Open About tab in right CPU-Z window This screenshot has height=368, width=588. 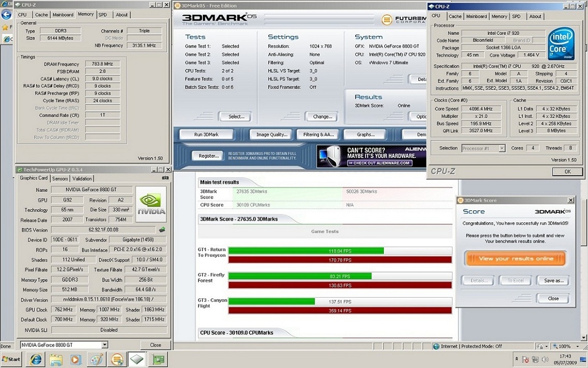point(535,17)
